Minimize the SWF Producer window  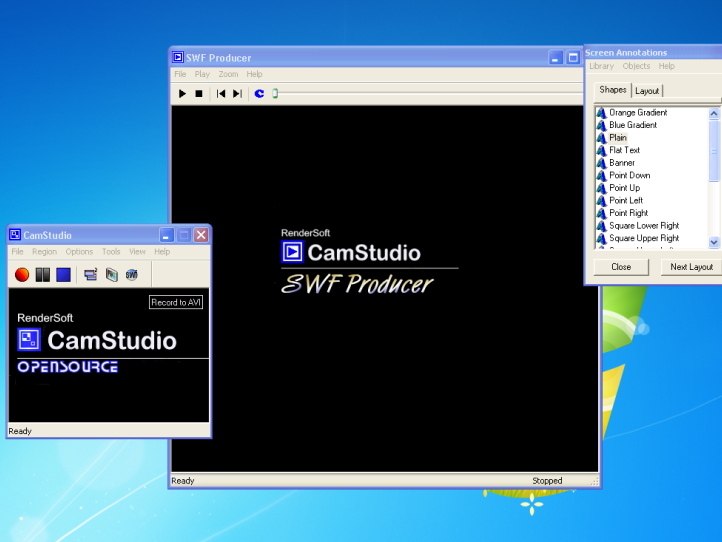click(x=556, y=58)
